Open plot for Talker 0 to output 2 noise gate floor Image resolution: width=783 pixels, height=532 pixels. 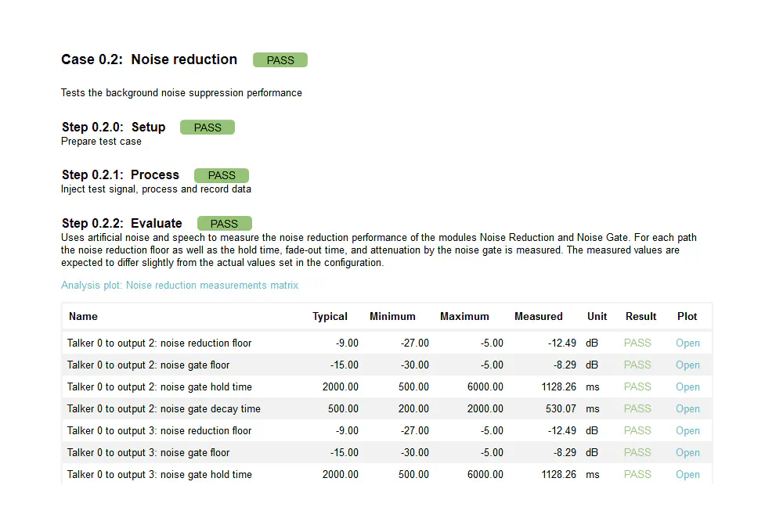[x=687, y=365]
